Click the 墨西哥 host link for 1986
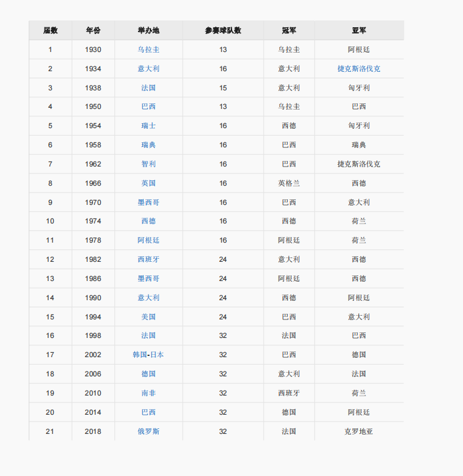Screen dimensions: 463x476 (x=149, y=279)
